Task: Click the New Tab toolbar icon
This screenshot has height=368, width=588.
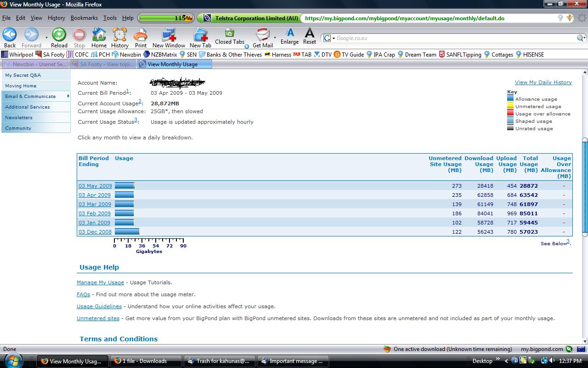Action: click(x=200, y=35)
